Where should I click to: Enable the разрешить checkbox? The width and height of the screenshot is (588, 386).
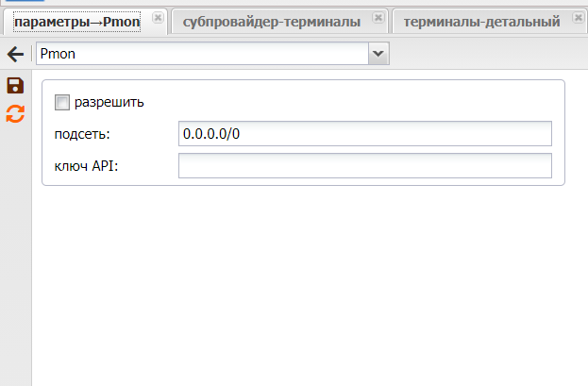(x=63, y=102)
